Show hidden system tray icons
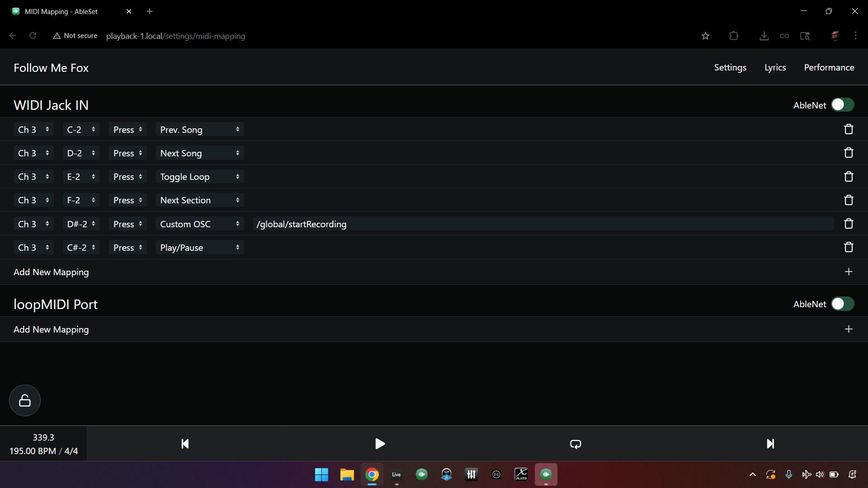The width and height of the screenshot is (868, 488). (x=753, y=474)
